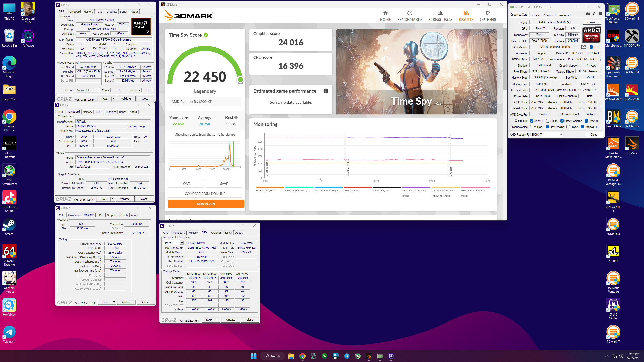This screenshot has height=362, width=644.
Task: Open File Explorer from the taskbar
Action: point(291,356)
